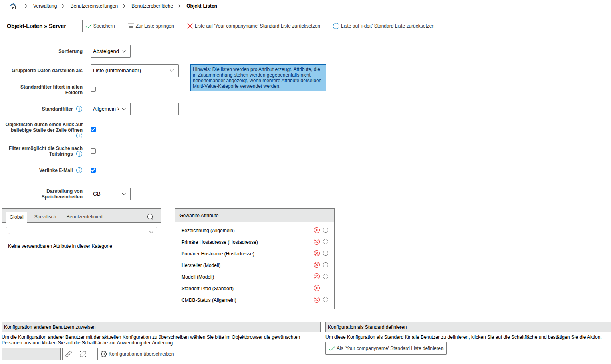Switch to the Benutzerdefiniert tab

pos(84,217)
